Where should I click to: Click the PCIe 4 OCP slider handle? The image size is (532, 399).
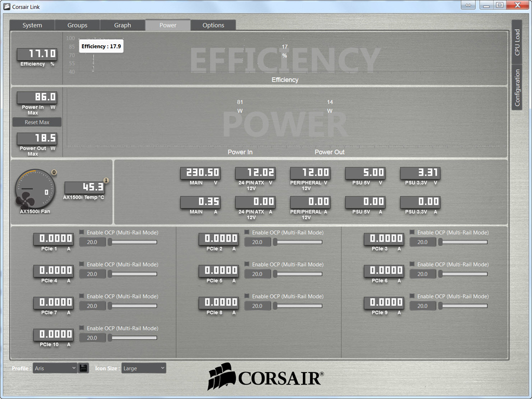tap(110, 274)
